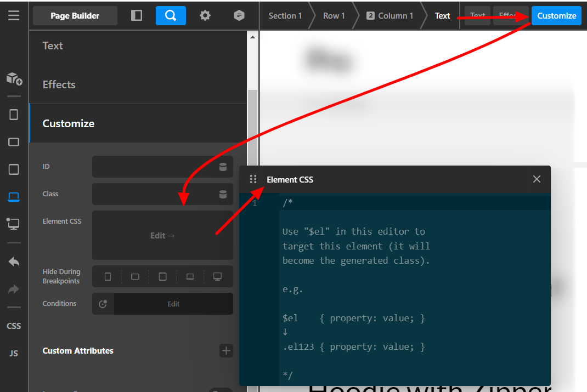587x392 pixels.
Task: Hide element on square tablet breakpoint
Action: (162, 276)
